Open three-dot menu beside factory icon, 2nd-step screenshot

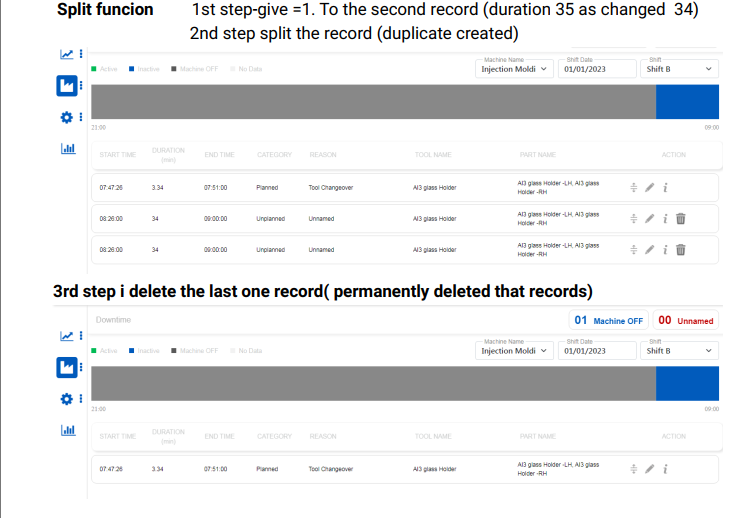[x=81, y=86]
